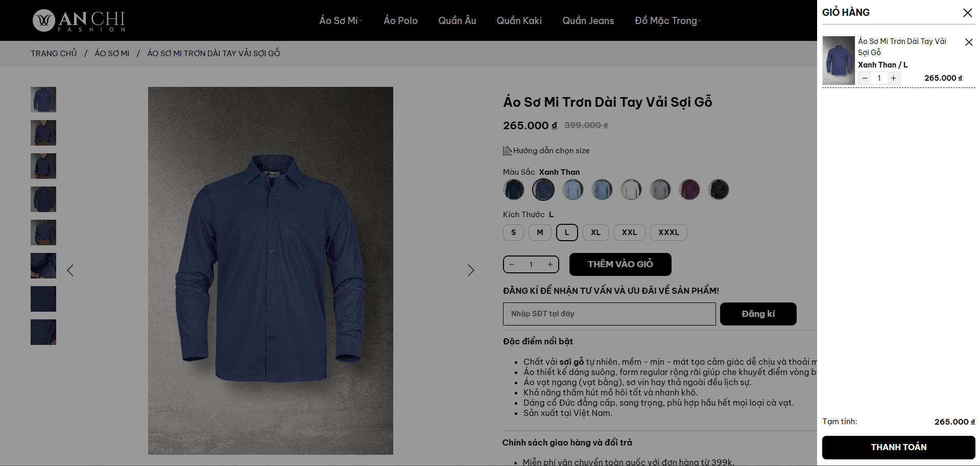This screenshot has width=980, height=466.
Task: Select size XL
Action: point(595,232)
